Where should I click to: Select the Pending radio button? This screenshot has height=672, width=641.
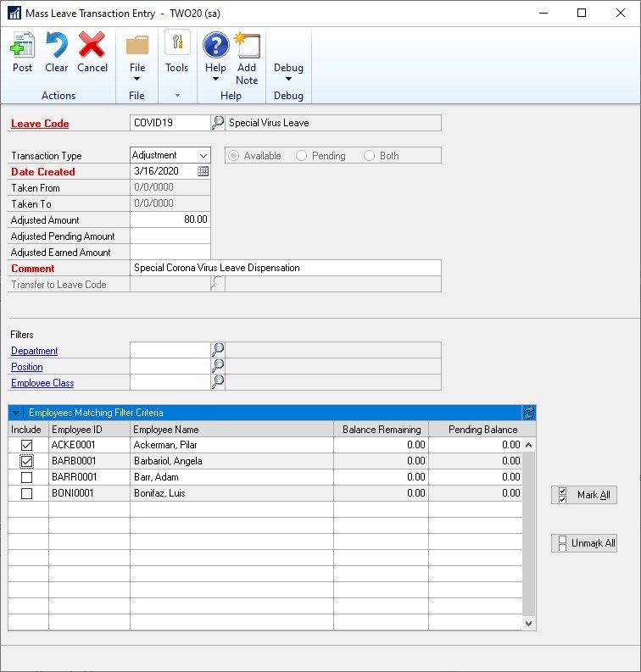coord(301,156)
